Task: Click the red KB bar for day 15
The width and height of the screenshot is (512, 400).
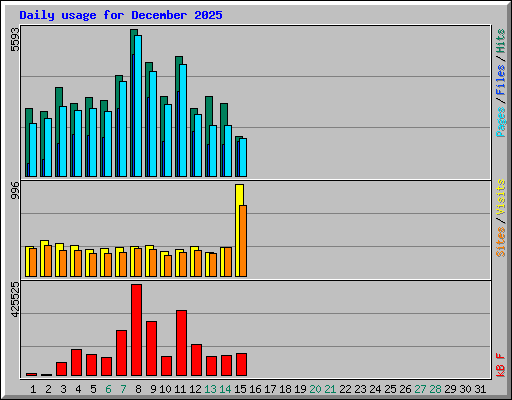Action: 241,364
